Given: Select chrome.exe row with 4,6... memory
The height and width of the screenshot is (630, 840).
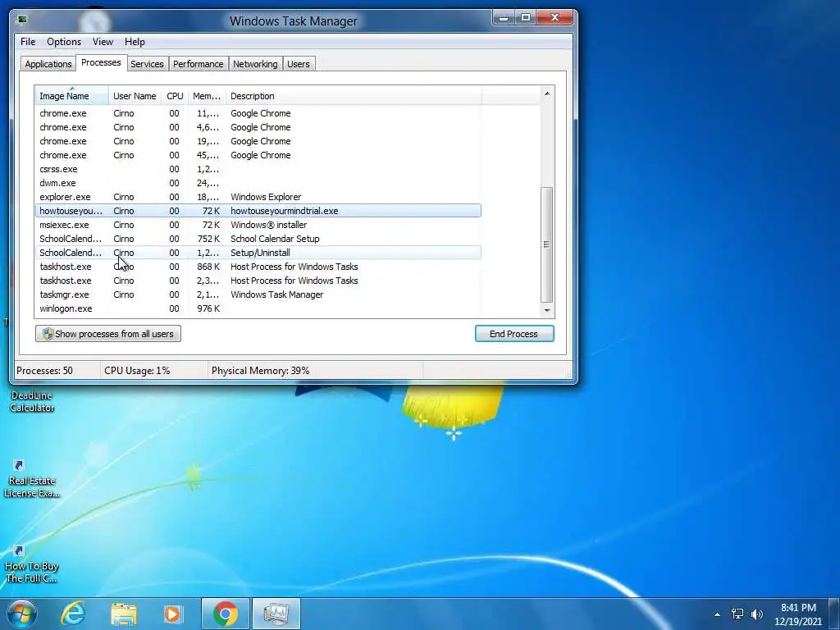Looking at the screenshot, I should tap(258, 127).
